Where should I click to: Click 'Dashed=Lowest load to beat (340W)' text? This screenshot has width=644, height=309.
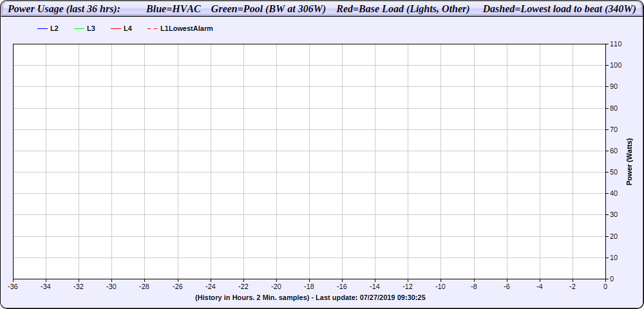click(x=560, y=9)
